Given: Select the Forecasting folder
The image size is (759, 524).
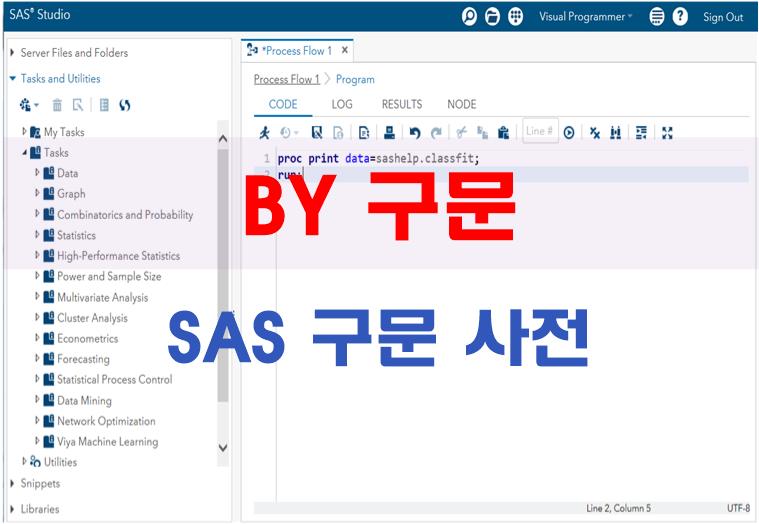Looking at the screenshot, I should [x=83, y=359].
